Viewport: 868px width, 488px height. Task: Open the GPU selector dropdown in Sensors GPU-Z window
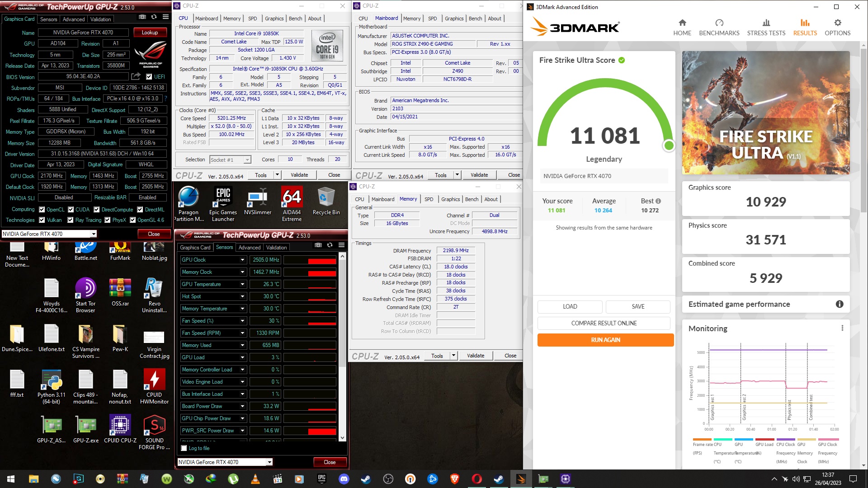[x=269, y=462]
